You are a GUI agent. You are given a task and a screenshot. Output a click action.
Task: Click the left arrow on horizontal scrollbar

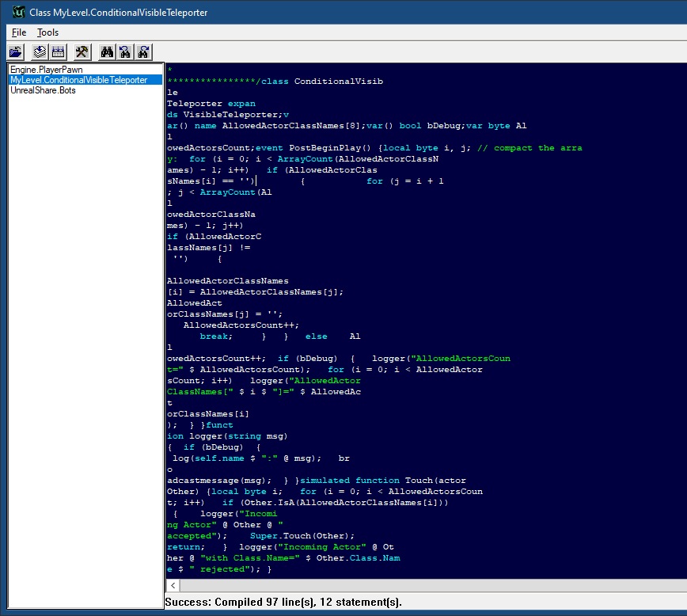coord(171,585)
